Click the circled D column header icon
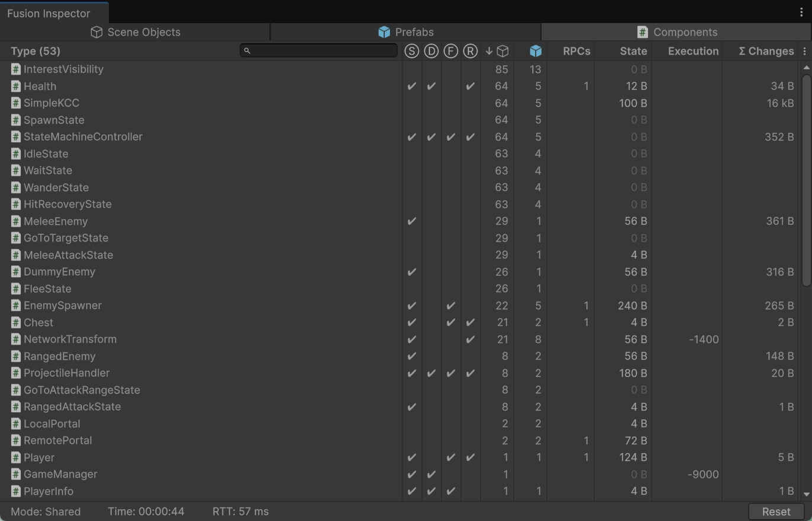The width and height of the screenshot is (812, 521). pos(431,51)
